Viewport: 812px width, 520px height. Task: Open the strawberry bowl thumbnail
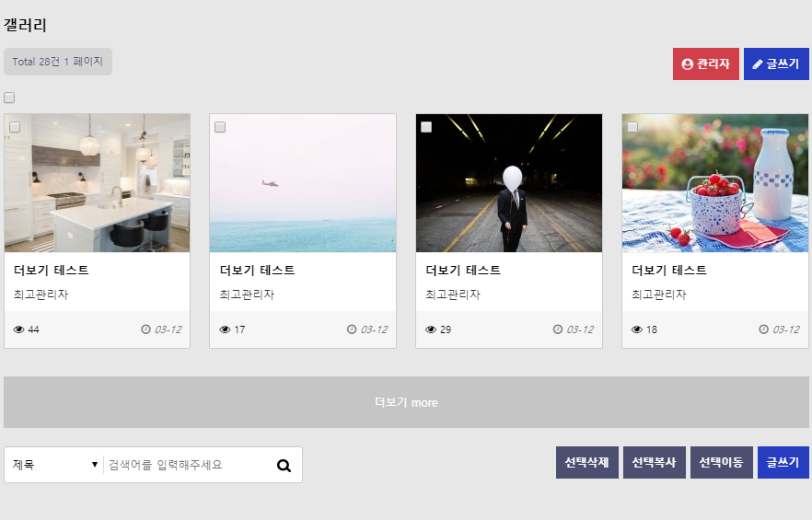click(x=715, y=183)
